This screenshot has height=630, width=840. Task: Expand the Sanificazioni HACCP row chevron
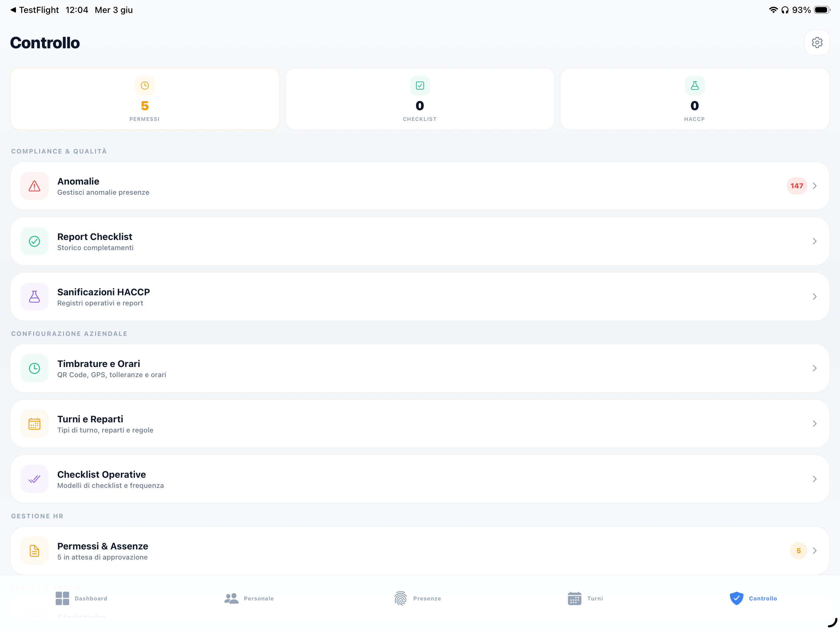[x=814, y=297]
